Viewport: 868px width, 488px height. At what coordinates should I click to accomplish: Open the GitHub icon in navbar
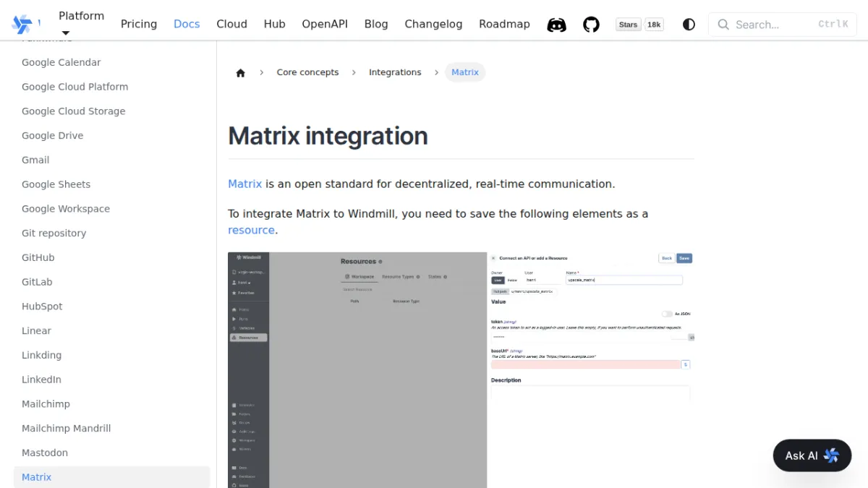click(592, 25)
